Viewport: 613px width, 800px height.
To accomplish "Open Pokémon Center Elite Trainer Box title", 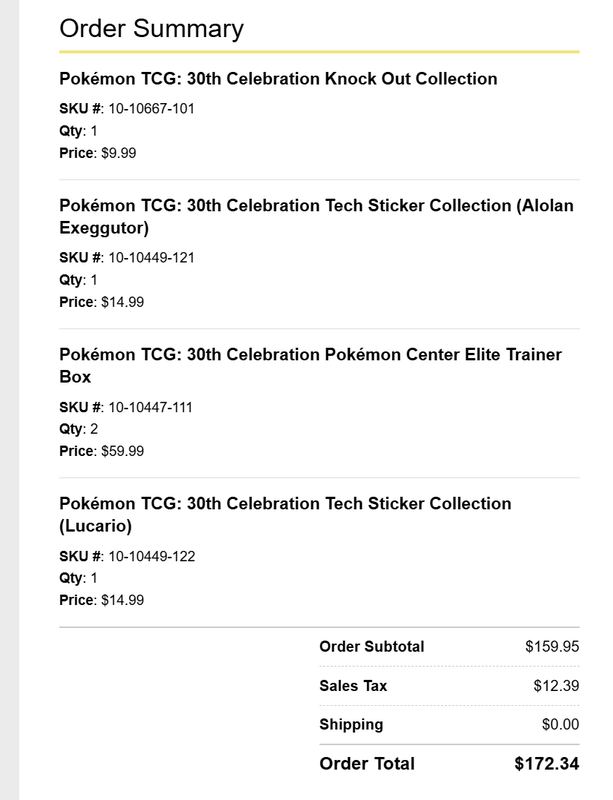I will (310, 365).
